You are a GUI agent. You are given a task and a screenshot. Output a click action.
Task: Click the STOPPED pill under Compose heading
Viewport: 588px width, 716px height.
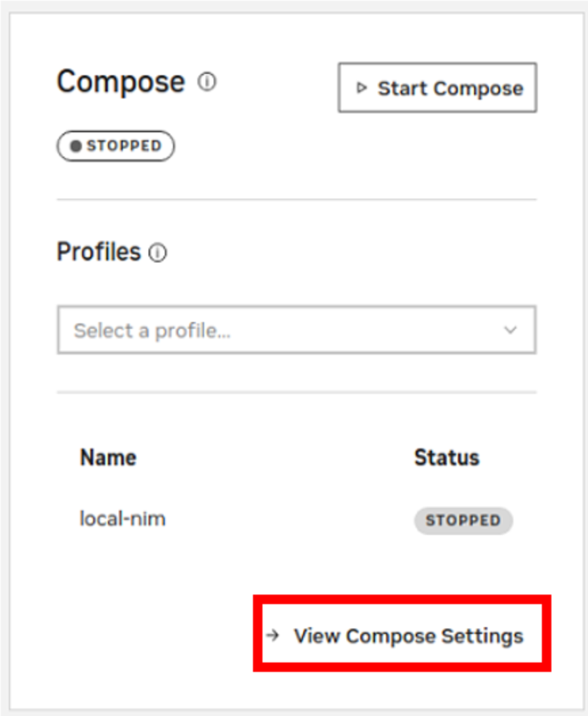(116, 146)
